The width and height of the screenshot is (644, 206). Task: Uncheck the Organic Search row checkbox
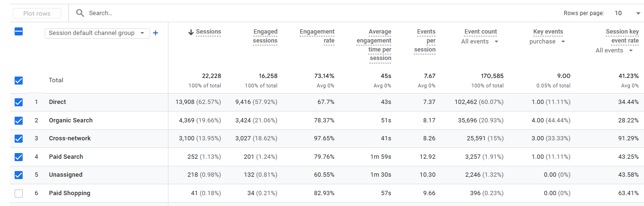coord(19,120)
